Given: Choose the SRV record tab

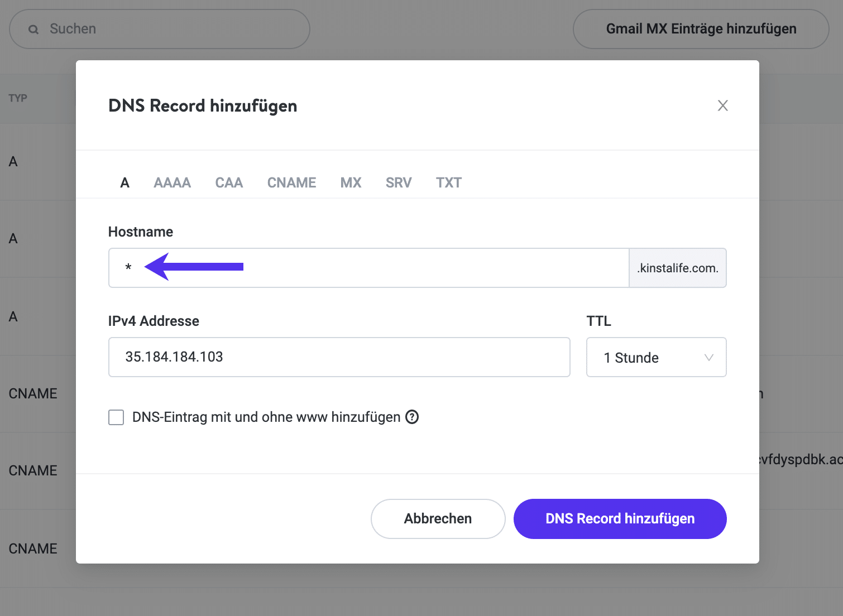Looking at the screenshot, I should pyautogui.click(x=398, y=182).
